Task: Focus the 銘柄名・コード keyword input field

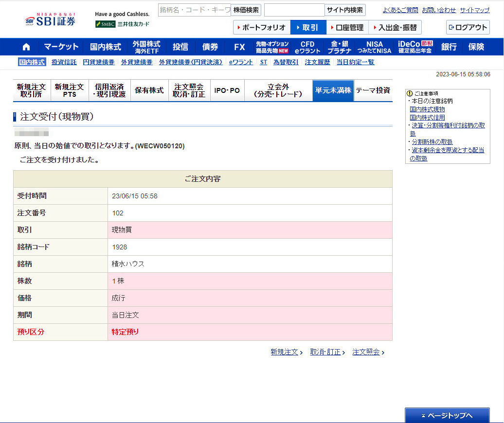Action: 194,10
